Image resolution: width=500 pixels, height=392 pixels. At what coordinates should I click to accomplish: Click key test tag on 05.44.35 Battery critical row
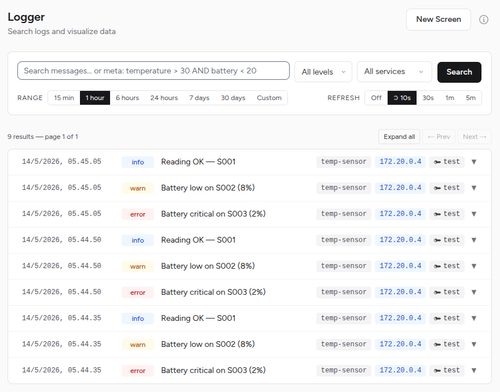447,370
